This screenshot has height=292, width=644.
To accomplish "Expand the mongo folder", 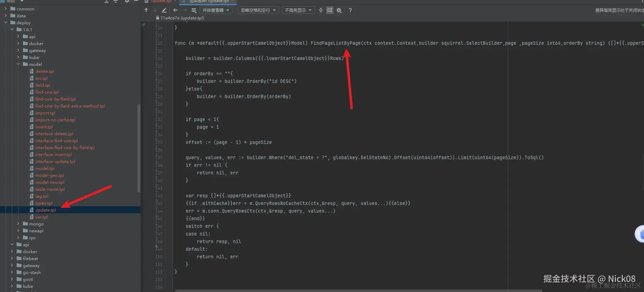I will pyautogui.click(x=18, y=224).
